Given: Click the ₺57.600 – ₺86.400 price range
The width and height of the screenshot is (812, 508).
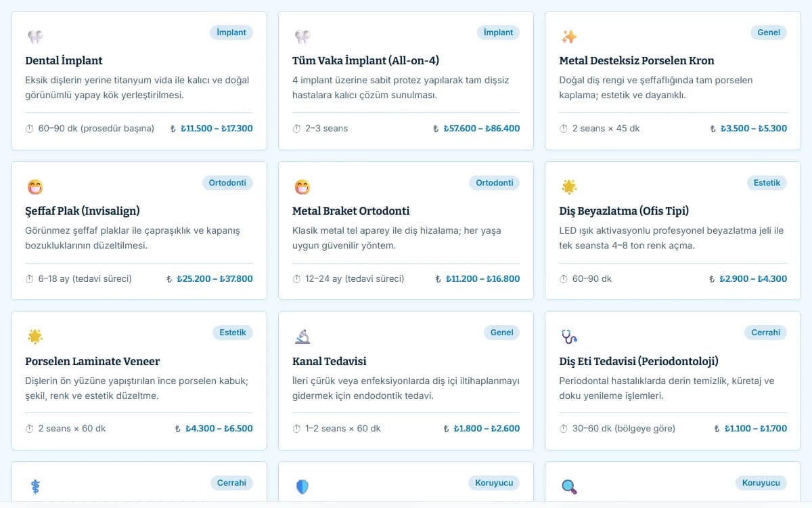Looking at the screenshot, I should 482,128.
